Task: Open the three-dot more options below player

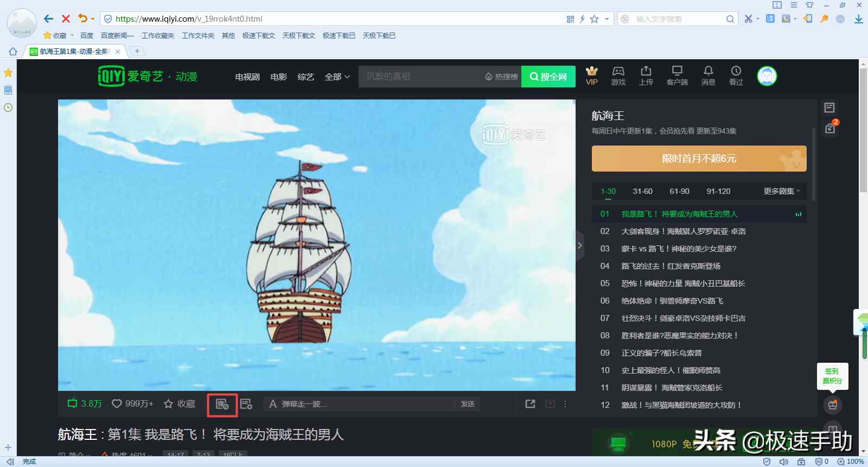Action: [565, 404]
